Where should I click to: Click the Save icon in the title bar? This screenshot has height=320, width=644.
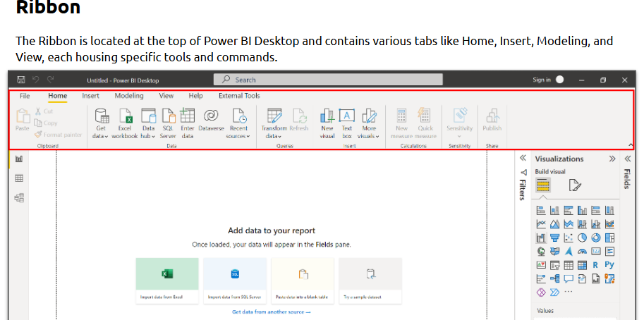[21, 80]
